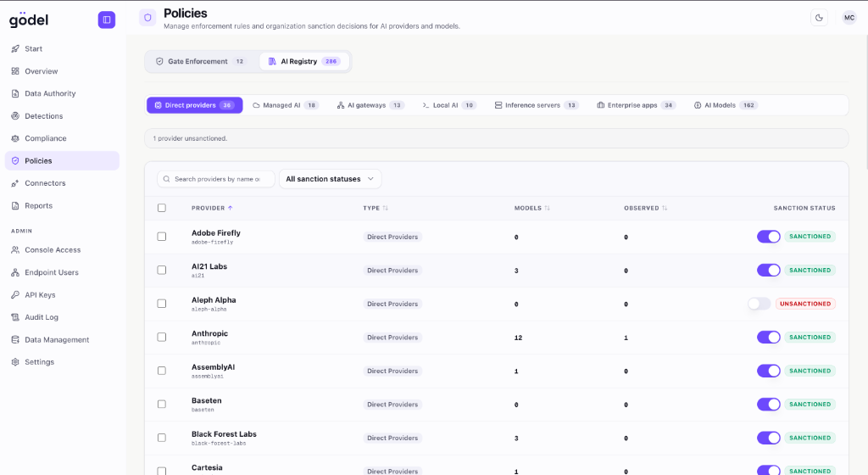The width and height of the screenshot is (868, 475).
Task: Select AI Models tab
Action: pyautogui.click(x=726, y=105)
